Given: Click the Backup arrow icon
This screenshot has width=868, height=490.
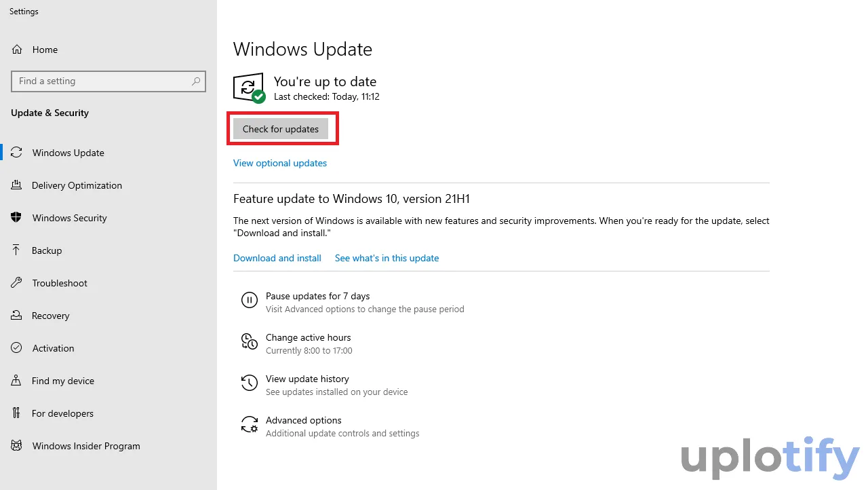Looking at the screenshot, I should (17, 250).
